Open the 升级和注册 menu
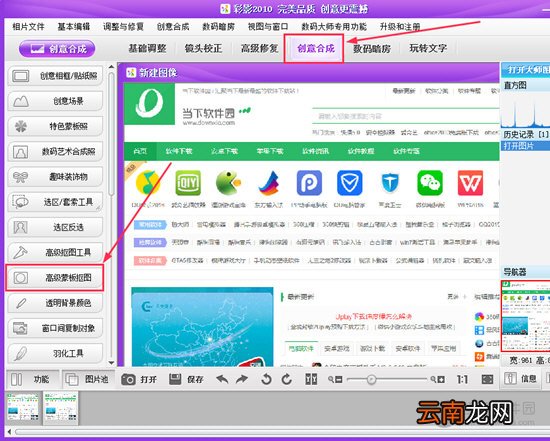Screen dimensions: 550x441 click(400, 27)
